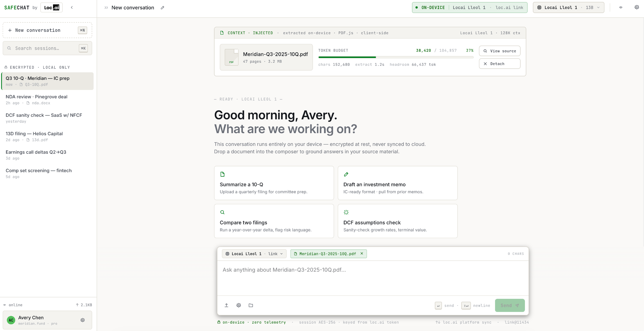Expand breadcrumb chevrons before New conversation
Viewport: 644px width, 331px height.
pyautogui.click(x=106, y=8)
